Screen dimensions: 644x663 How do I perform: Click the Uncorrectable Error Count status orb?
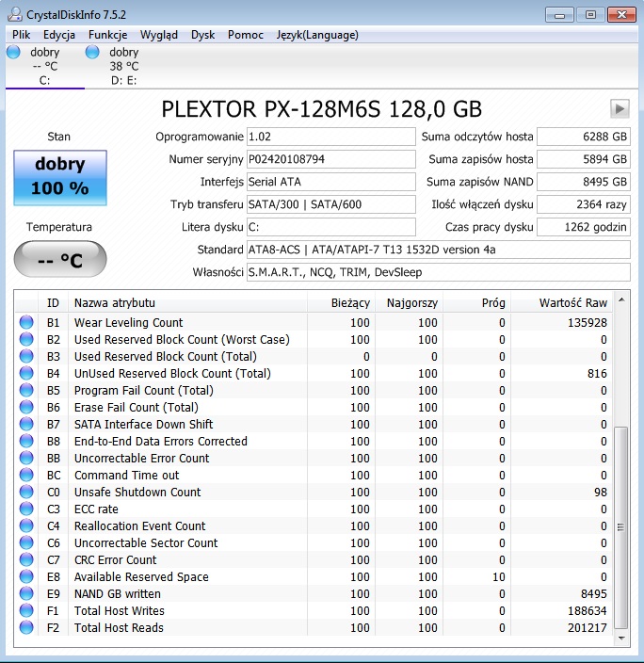tap(26, 458)
